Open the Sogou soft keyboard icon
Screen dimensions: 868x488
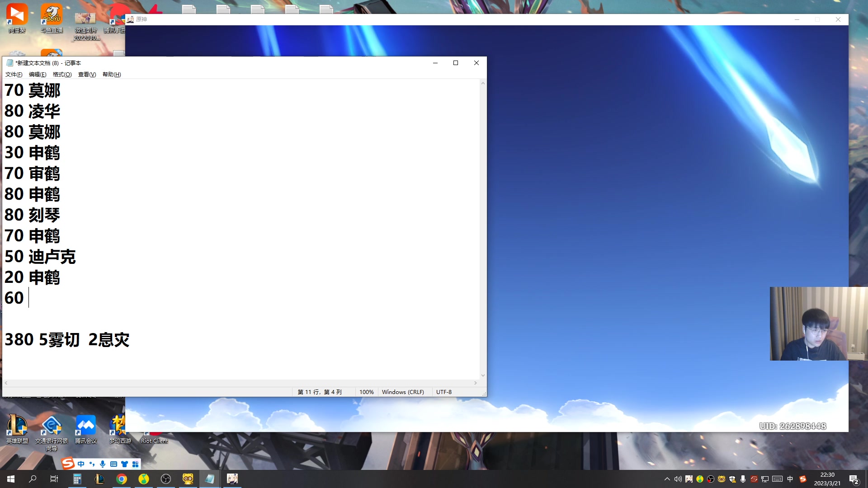pyautogui.click(x=113, y=464)
